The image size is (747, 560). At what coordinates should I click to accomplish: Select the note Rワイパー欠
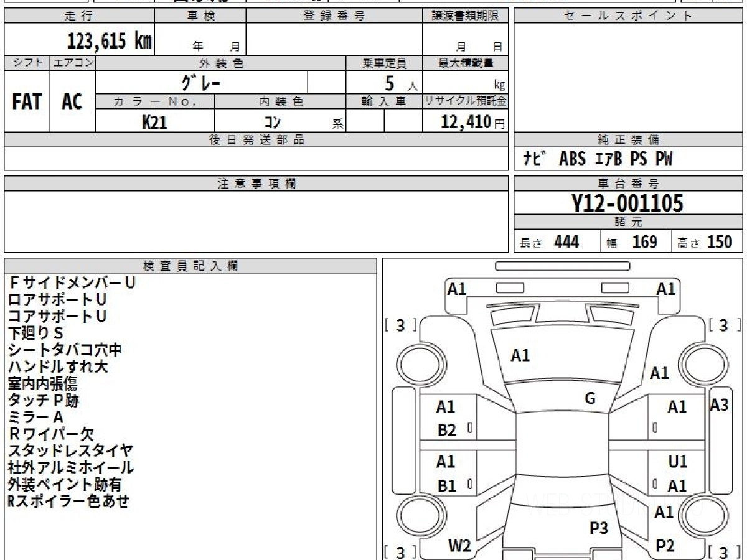click(x=51, y=434)
